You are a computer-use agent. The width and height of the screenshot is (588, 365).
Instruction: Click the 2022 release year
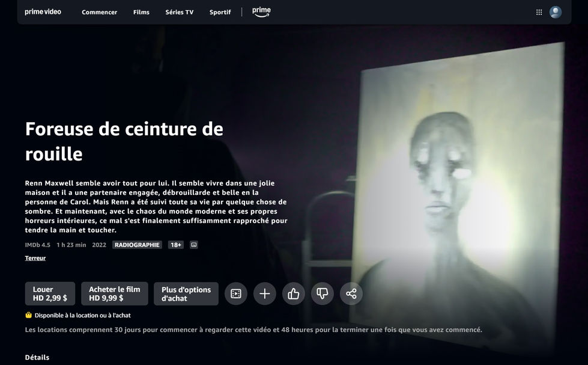pos(99,245)
